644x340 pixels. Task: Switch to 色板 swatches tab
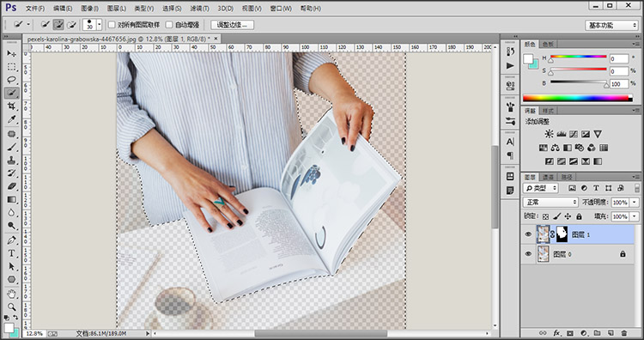pos(548,44)
